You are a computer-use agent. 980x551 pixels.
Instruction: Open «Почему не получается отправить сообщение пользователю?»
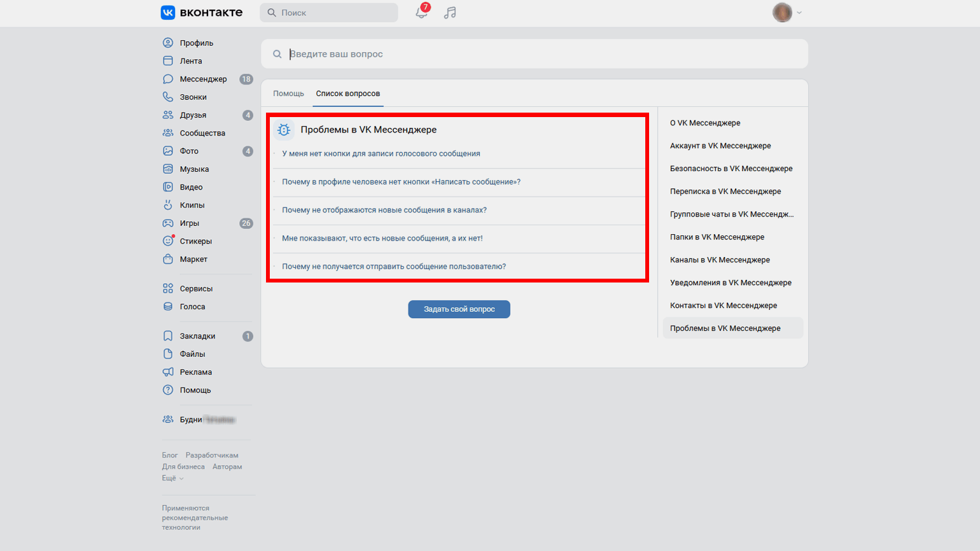(393, 267)
